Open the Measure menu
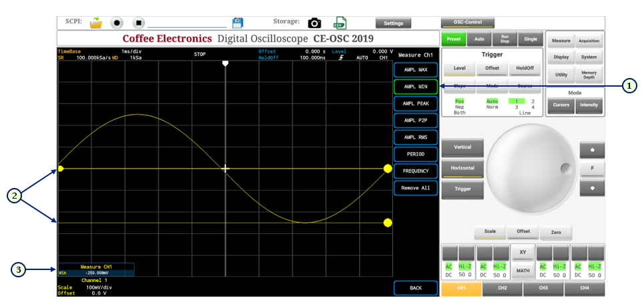Image resolution: width=644 pixels, height=304 pixels. pos(561,41)
